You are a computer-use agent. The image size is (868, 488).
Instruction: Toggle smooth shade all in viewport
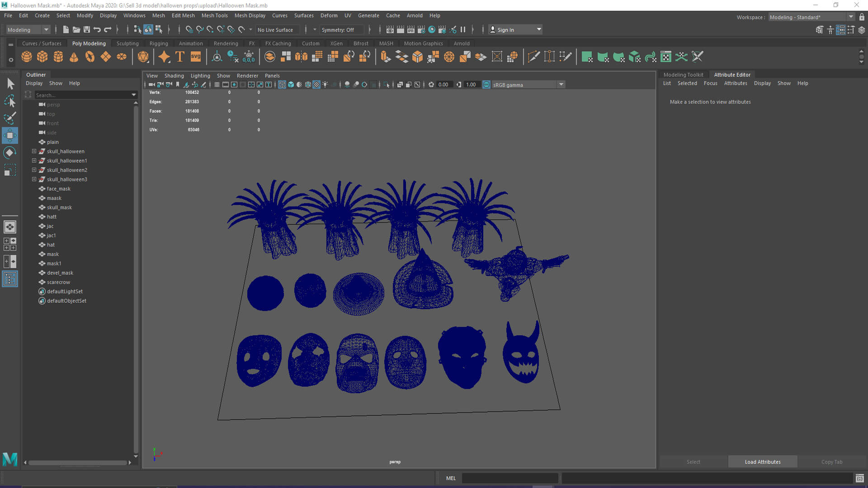[x=291, y=84]
